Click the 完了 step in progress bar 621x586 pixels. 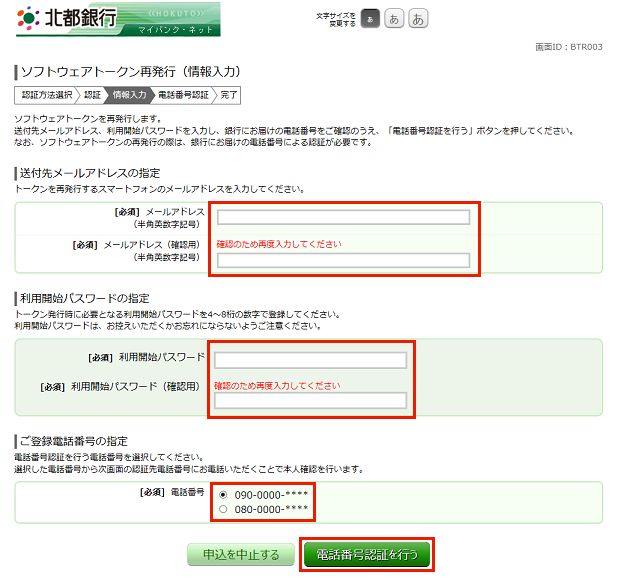(x=229, y=95)
